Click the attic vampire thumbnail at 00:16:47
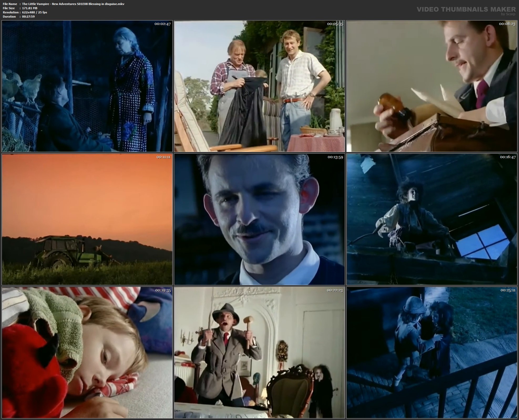The width and height of the screenshot is (519, 420). tap(432, 219)
